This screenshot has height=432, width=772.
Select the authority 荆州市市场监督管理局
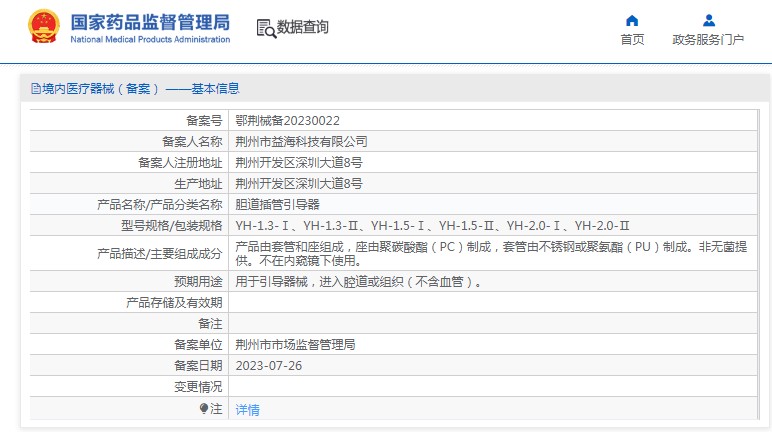pos(295,345)
